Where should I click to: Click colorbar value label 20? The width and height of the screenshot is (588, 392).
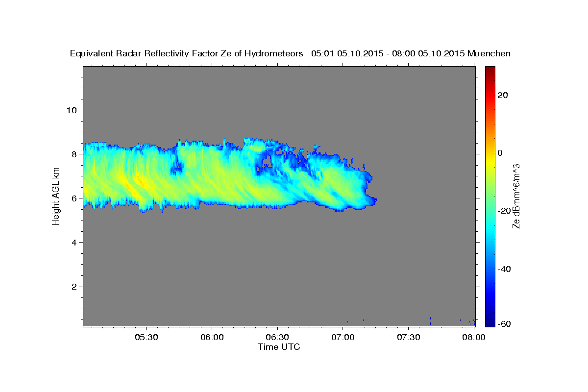tap(503, 95)
